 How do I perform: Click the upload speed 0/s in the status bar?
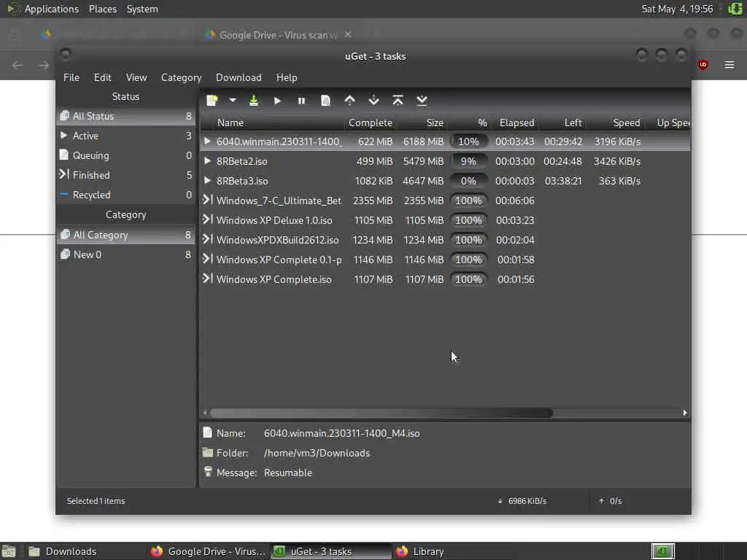pos(616,501)
